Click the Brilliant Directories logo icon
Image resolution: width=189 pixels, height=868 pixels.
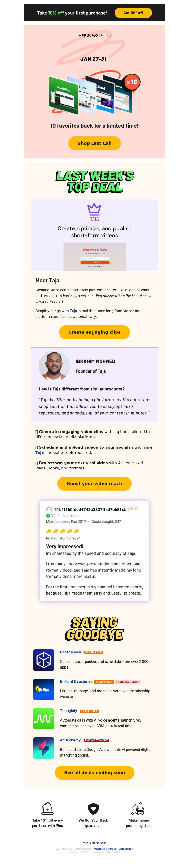(44, 689)
